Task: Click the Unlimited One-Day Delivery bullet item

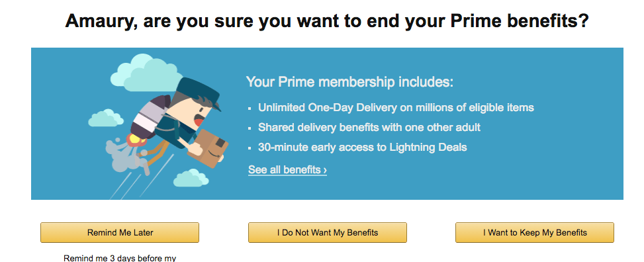Action: click(396, 108)
